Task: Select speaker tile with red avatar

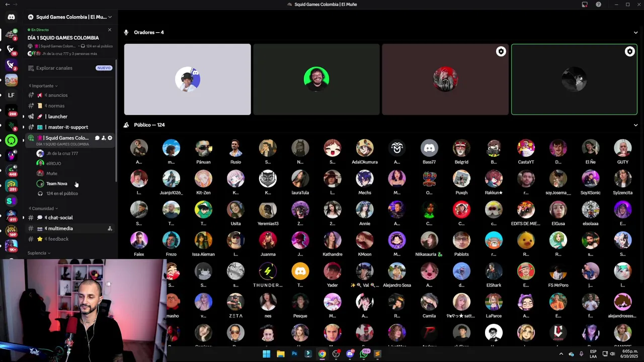Action: (445, 79)
